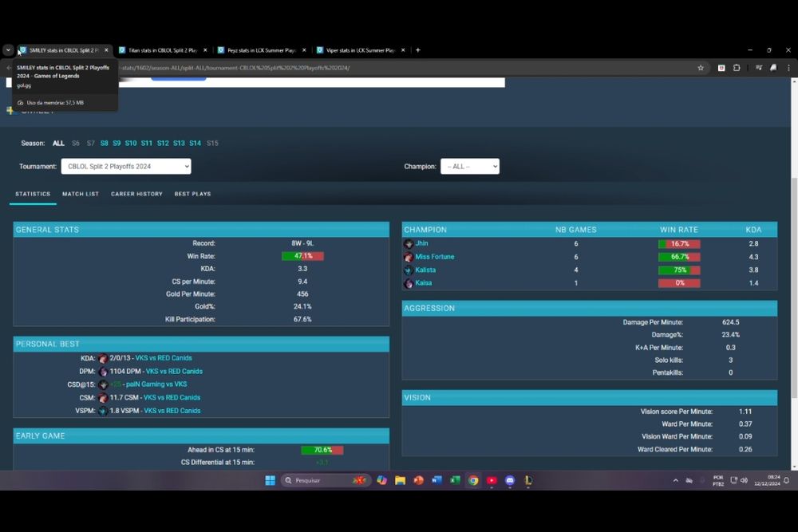The image size is (798, 532).
Task: Open Windows Start menu
Action: 271,481
